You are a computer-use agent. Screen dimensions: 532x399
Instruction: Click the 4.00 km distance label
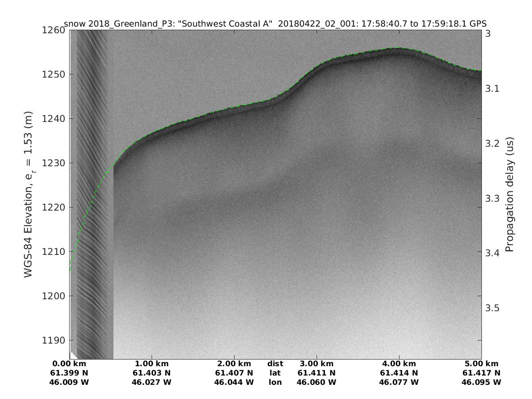399,364
